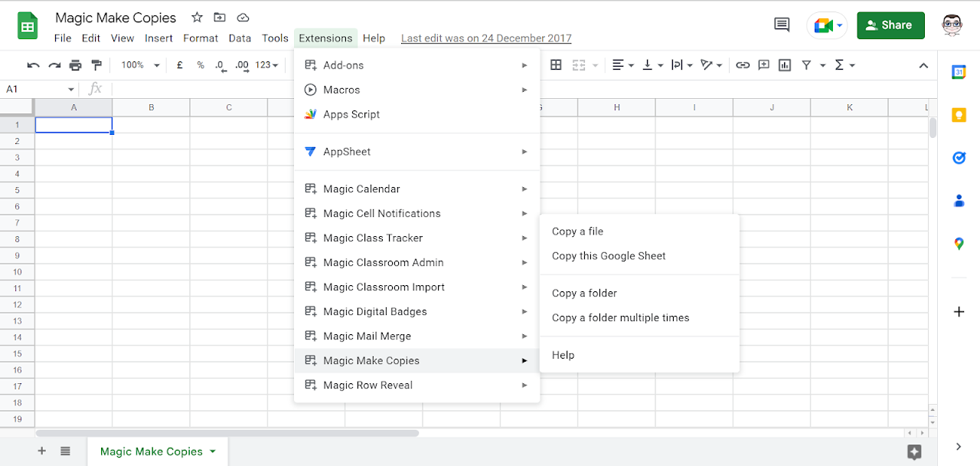Screen dimensions: 980x466
Task: Decrease decimal places
Action: pyautogui.click(x=221, y=65)
